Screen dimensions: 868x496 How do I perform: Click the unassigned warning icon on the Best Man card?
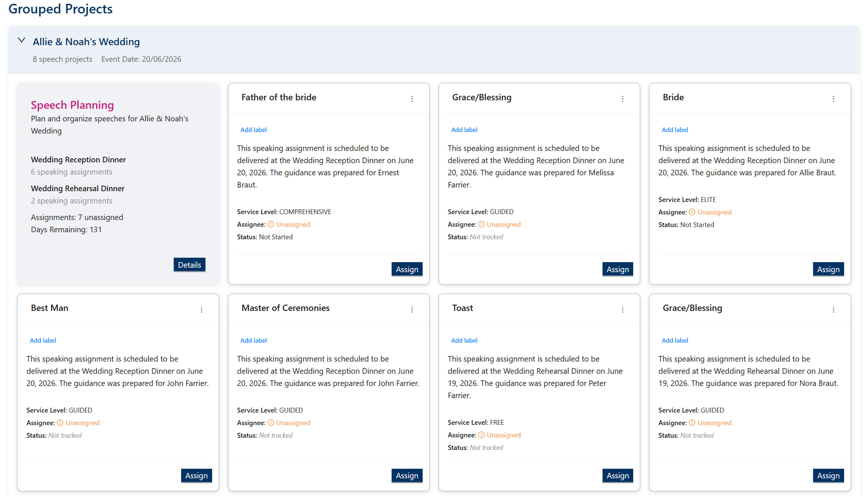pyautogui.click(x=60, y=422)
